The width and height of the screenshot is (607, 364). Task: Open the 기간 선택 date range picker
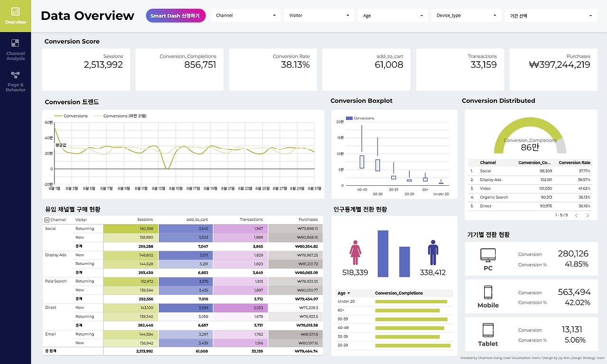[550, 16]
